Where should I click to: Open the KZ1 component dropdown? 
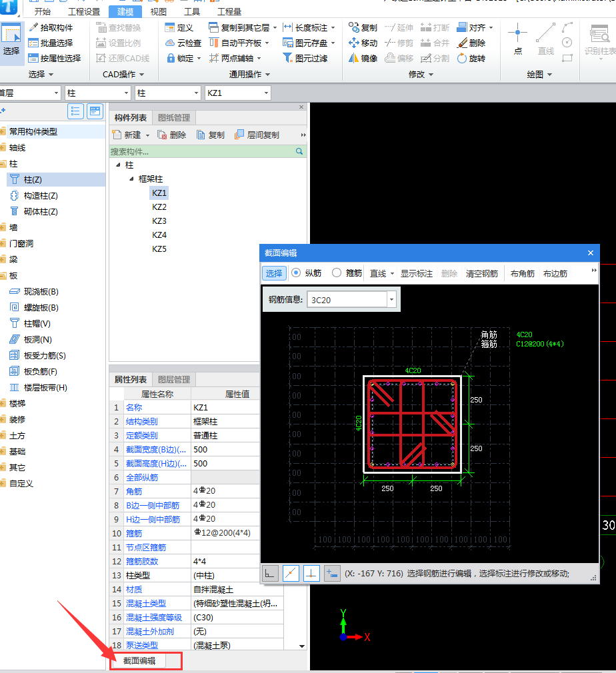266,93
